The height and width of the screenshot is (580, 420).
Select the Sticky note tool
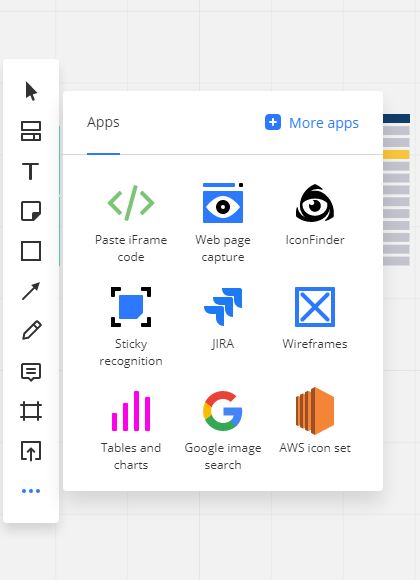coord(31,211)
